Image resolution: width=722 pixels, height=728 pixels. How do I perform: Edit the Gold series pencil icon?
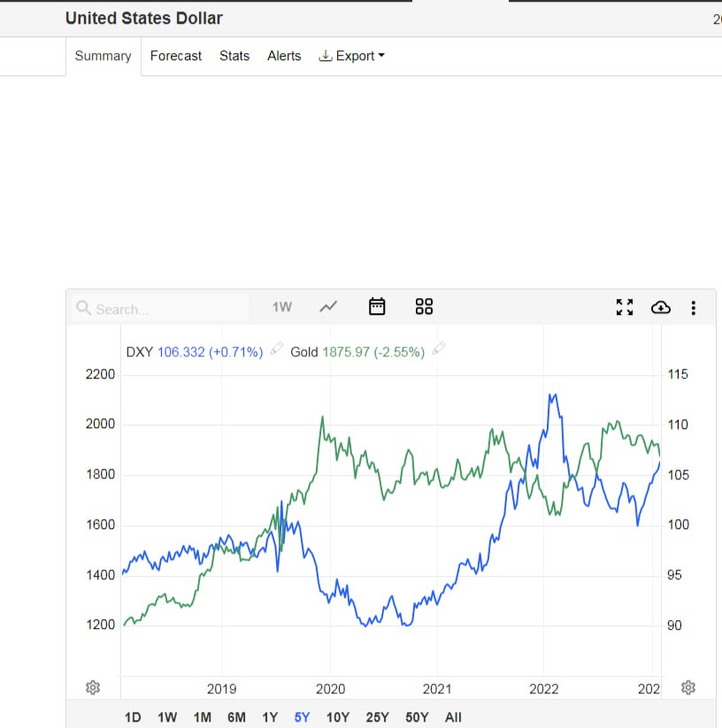pyautogui.click(x=439, y=349)
